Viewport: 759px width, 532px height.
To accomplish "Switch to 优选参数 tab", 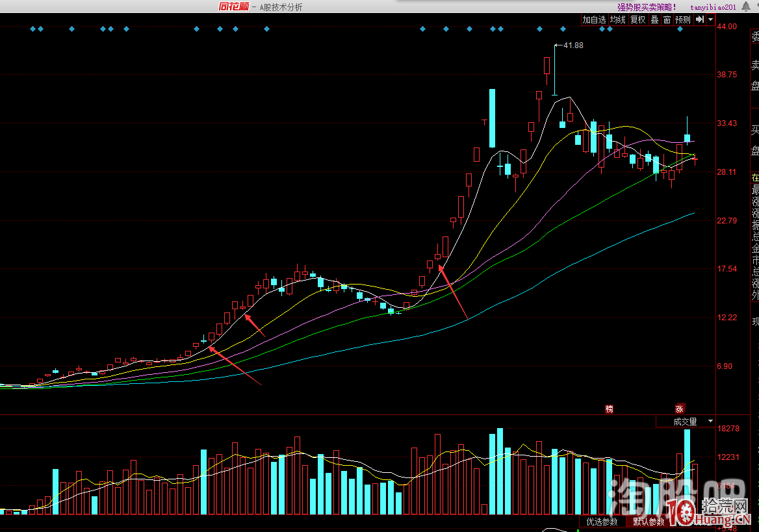I will tap(602, 521).
